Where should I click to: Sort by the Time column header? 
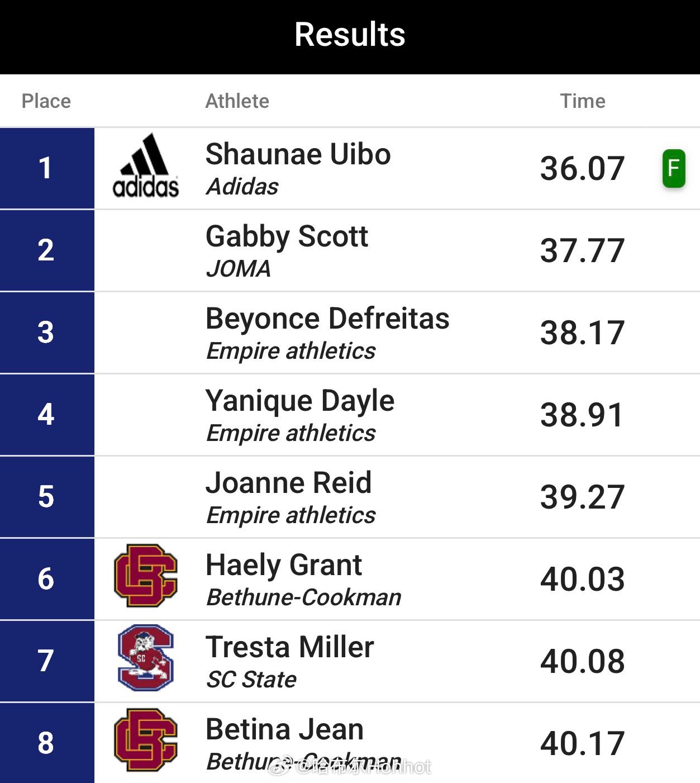(x=582, y=101)
